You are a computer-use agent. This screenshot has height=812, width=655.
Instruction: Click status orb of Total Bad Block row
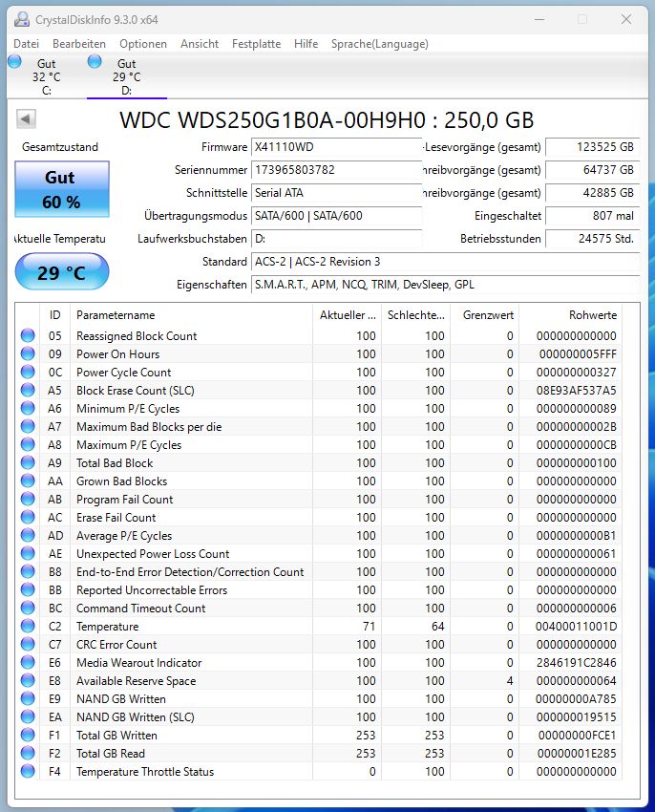[28, 462]
